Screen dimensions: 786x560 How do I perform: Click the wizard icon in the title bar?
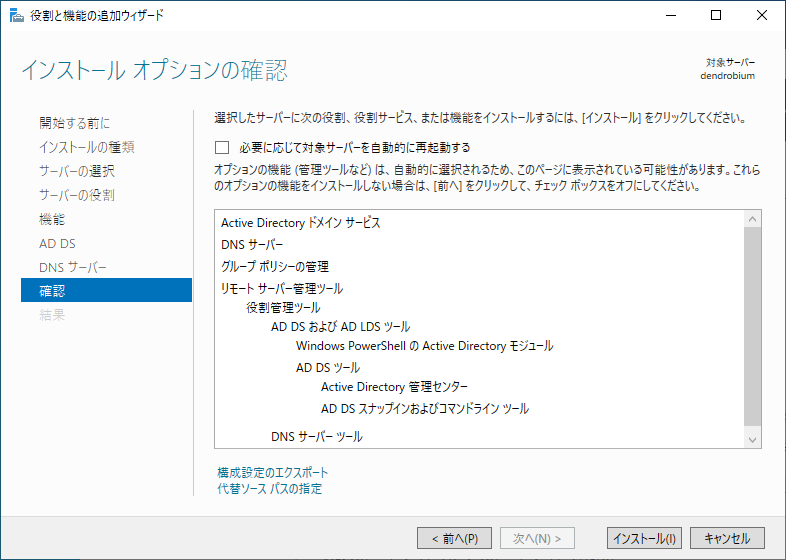coord(17,16)
